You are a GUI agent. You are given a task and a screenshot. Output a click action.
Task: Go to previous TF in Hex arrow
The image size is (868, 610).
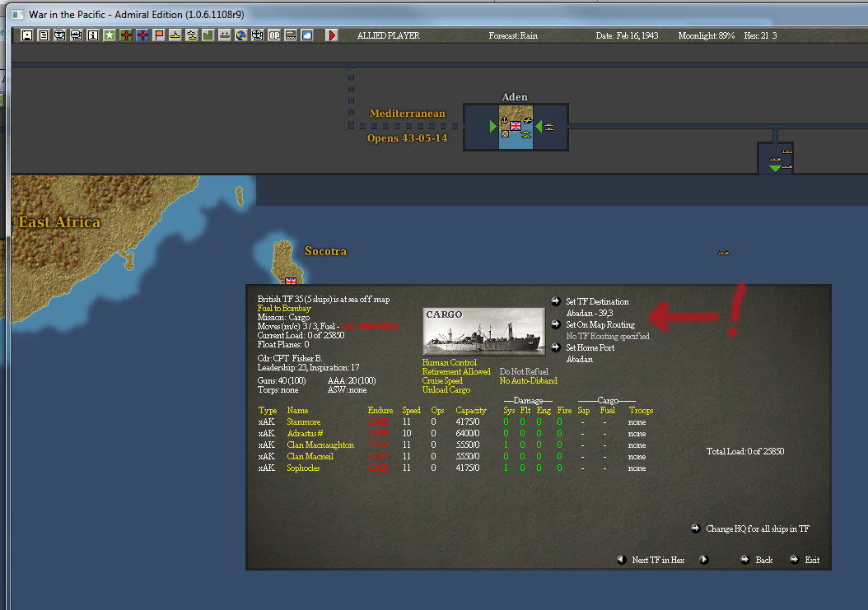click(x=622, y=560)
